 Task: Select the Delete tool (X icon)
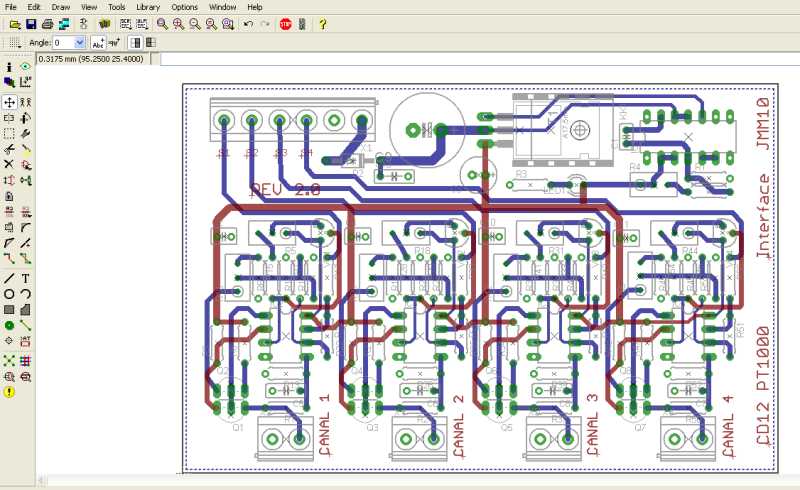(9, 163)
